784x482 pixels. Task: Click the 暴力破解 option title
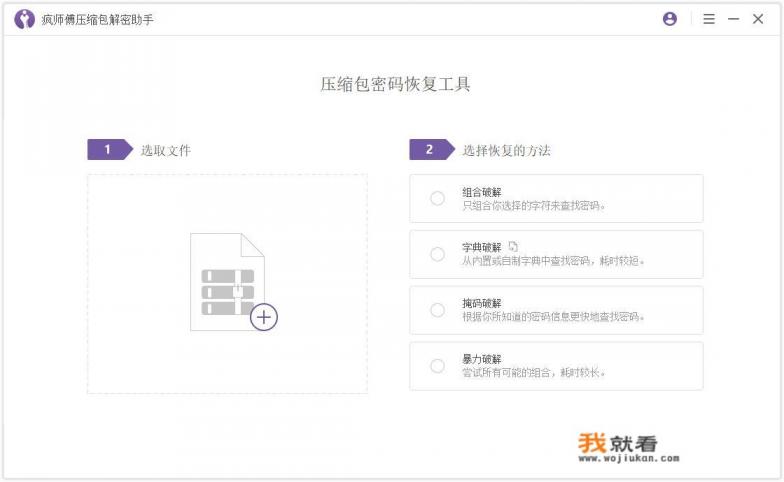(482, 359)
